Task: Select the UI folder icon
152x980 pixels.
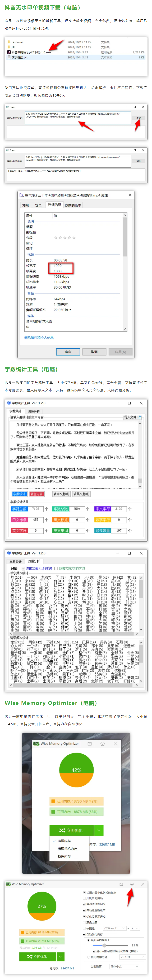Action: [9, 47]
